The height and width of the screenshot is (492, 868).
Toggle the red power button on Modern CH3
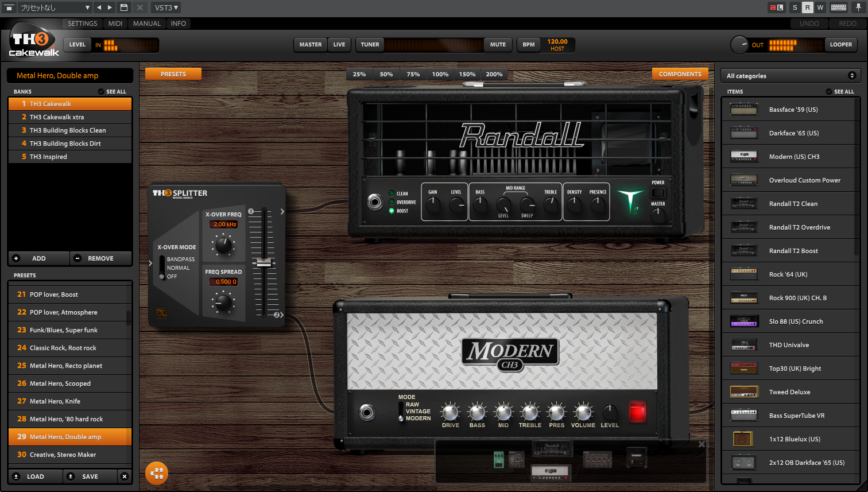637,412
